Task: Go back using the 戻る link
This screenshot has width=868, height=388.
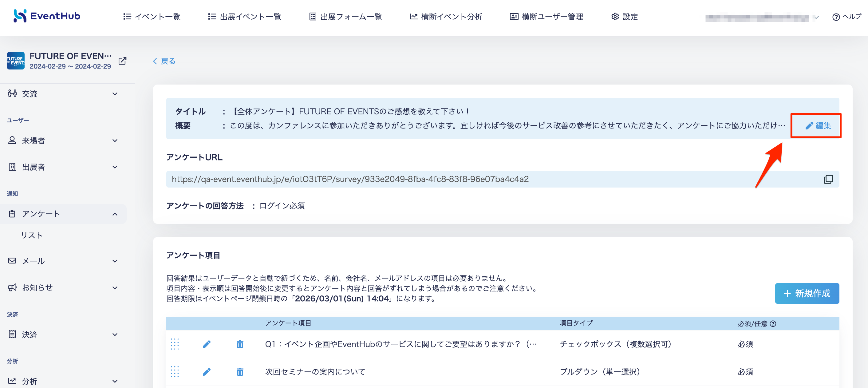Action: [x=164, y=61]
